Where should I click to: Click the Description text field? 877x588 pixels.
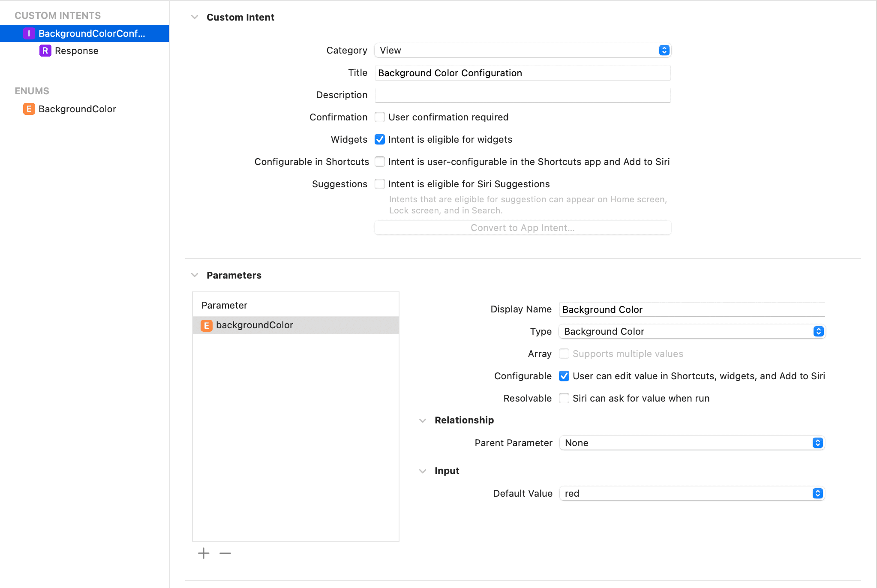522,95
